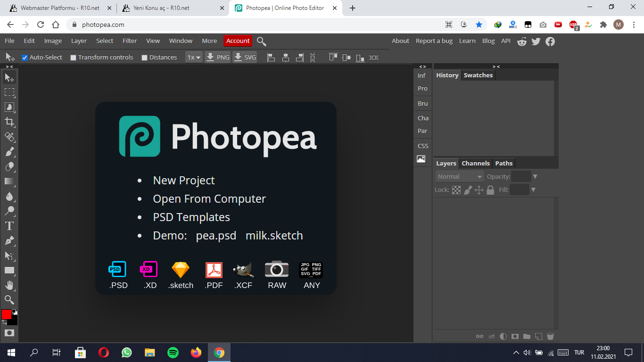The width and height of the screenshot is (644, 362).
Task: Toggle lock position arrows icon
Action: coord(479,190)
